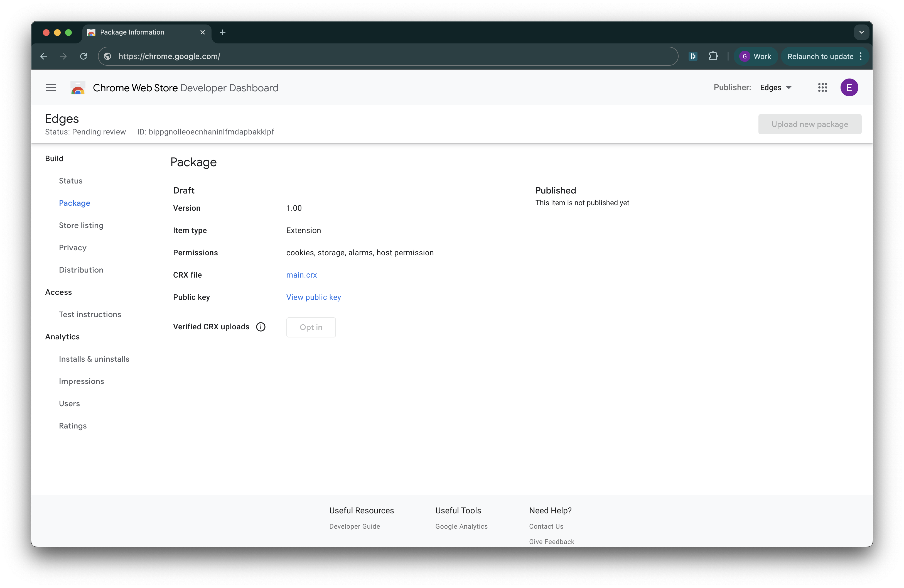Screen dimensions: 904x588
Task: Open Store listing in the sidebar
Action: click(x=81, y=225)
